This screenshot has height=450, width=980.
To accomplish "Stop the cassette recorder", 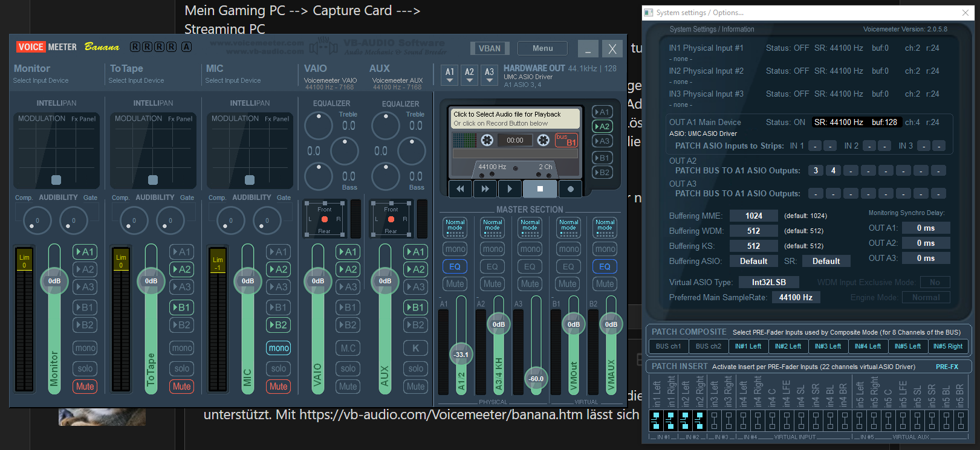I will tap(540, 188).
